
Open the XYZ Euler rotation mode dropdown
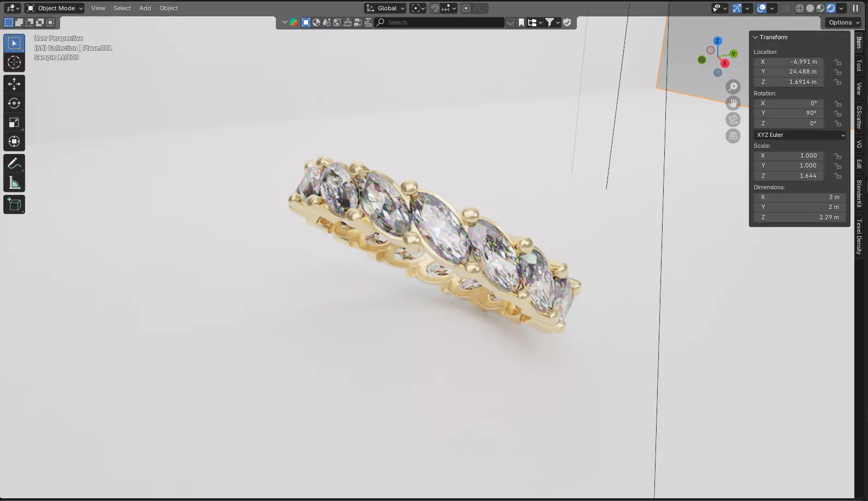[801, 135]
